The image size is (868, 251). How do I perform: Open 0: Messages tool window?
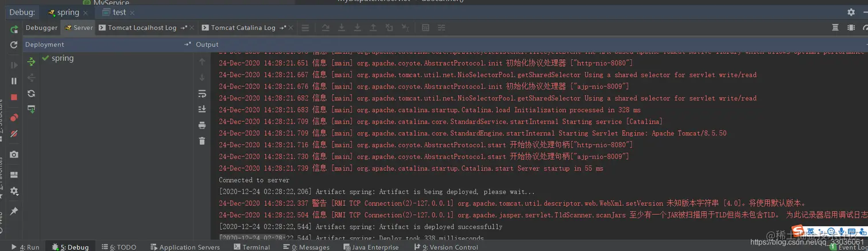(306, 247)
